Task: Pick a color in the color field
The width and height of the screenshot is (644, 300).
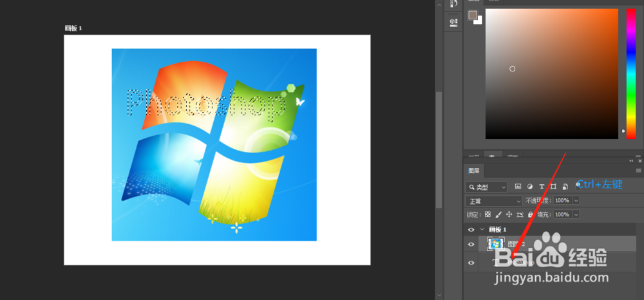Action: pyautogui.click(x=552, y=74)
